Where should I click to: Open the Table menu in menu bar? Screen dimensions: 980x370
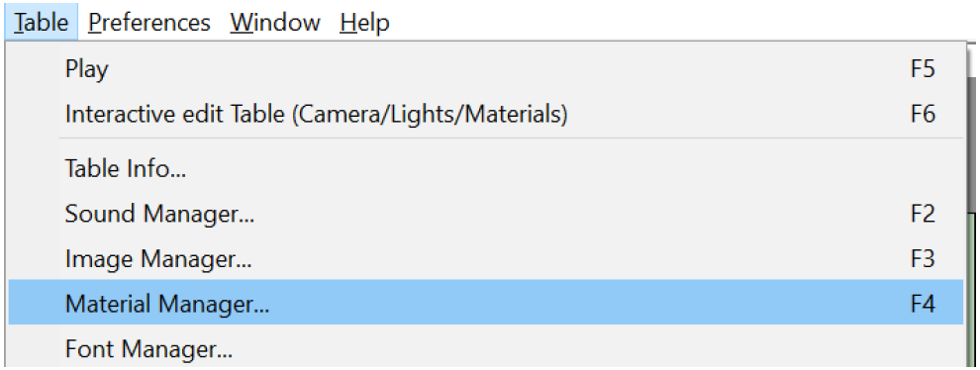coord(42,23)
